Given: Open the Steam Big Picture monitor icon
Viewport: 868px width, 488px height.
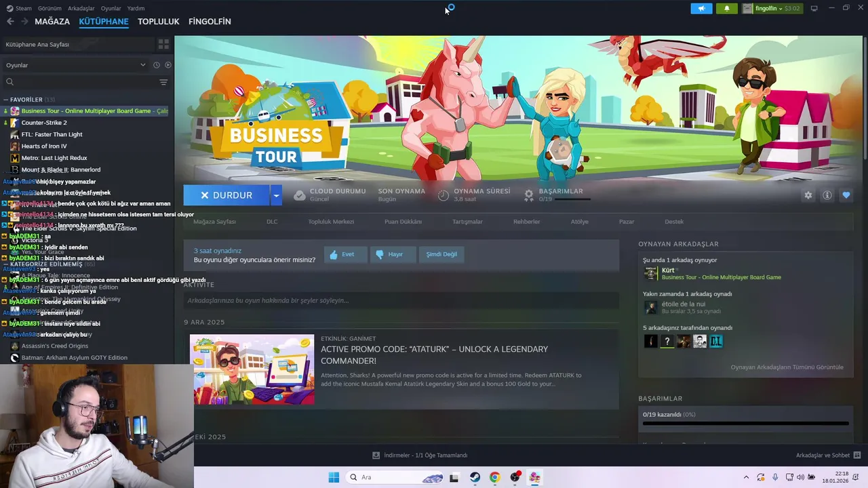Looking at the screenshot, I should click(x=814, y=8).
